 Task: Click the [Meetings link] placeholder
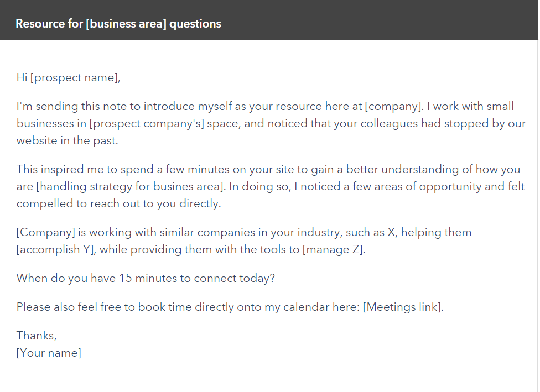[x=402, y=307]
